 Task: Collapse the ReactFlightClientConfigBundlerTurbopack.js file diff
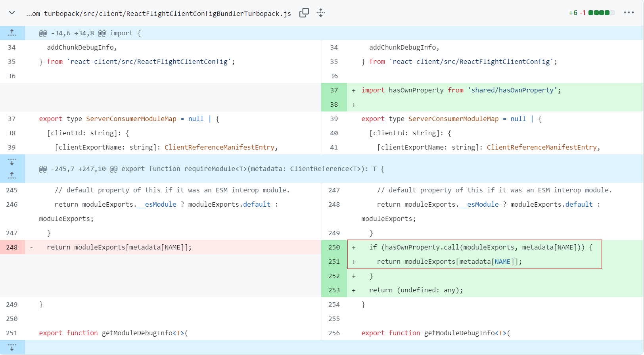coord(12,13)
